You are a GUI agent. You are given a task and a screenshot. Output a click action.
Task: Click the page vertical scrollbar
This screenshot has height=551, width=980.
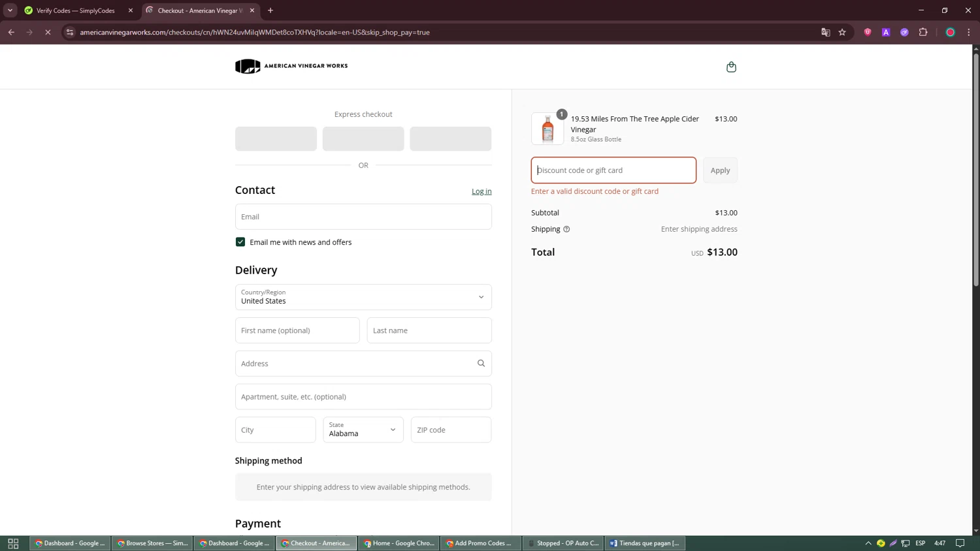click(x=976, y=170)
